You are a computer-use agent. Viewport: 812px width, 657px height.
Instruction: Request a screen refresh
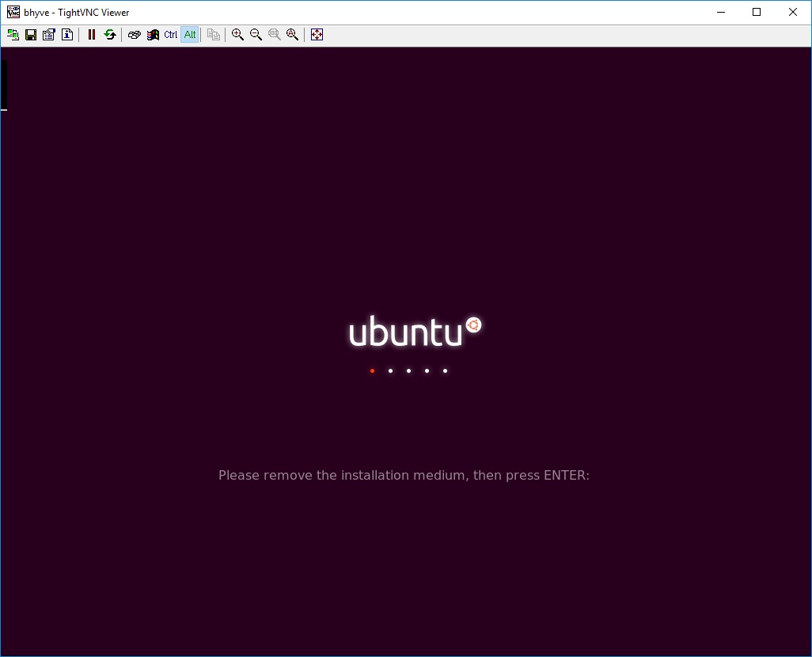pyautogui.click(x=110, y=35)
